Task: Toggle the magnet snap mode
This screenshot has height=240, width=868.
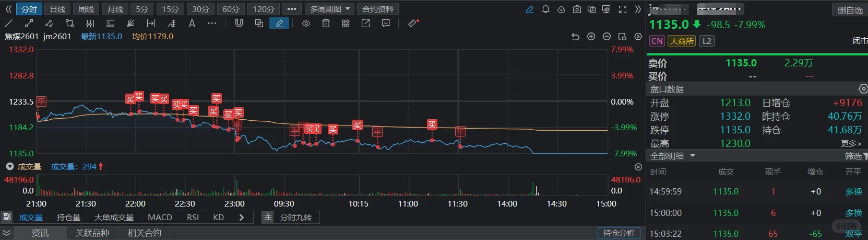Action: point(239,24)
